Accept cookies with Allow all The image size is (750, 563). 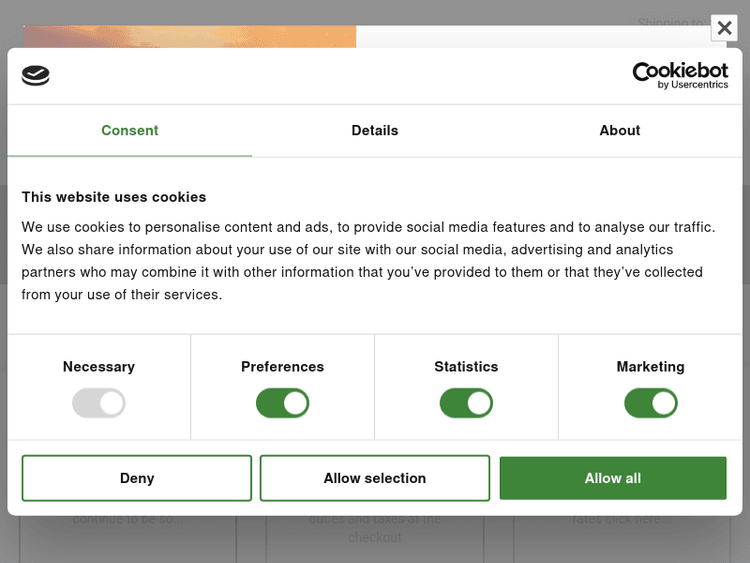tap(613, 478)
